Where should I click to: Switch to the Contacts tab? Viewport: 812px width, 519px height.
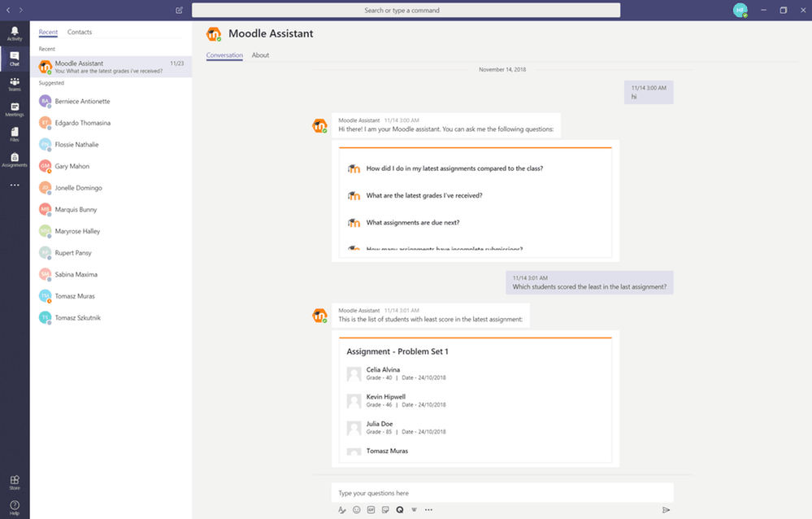[80, 33]
